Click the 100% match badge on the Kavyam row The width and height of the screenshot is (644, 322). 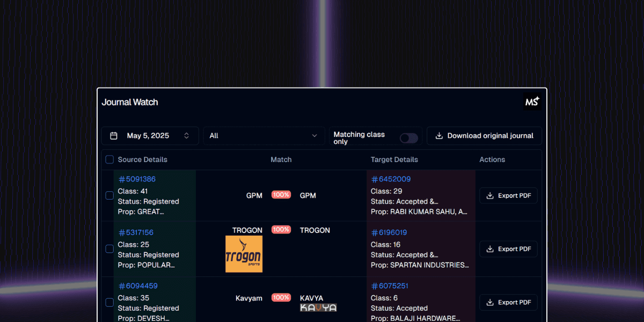(x=281, y=298)
